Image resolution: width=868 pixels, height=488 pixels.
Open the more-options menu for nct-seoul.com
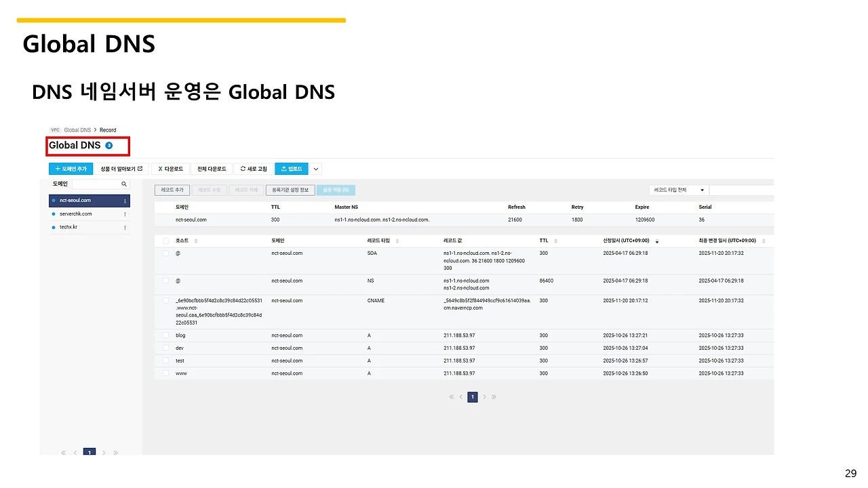tap(125, 201)
